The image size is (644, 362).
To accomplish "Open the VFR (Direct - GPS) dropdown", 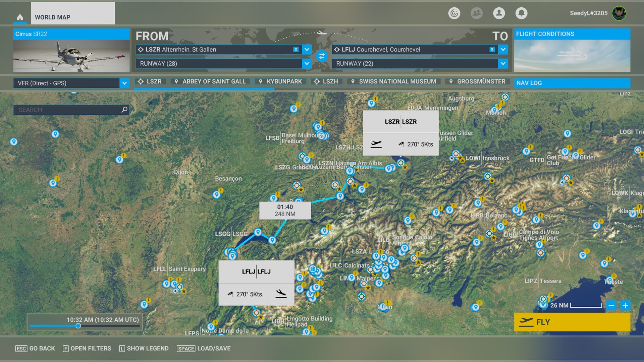I will [x=124, y=83].
